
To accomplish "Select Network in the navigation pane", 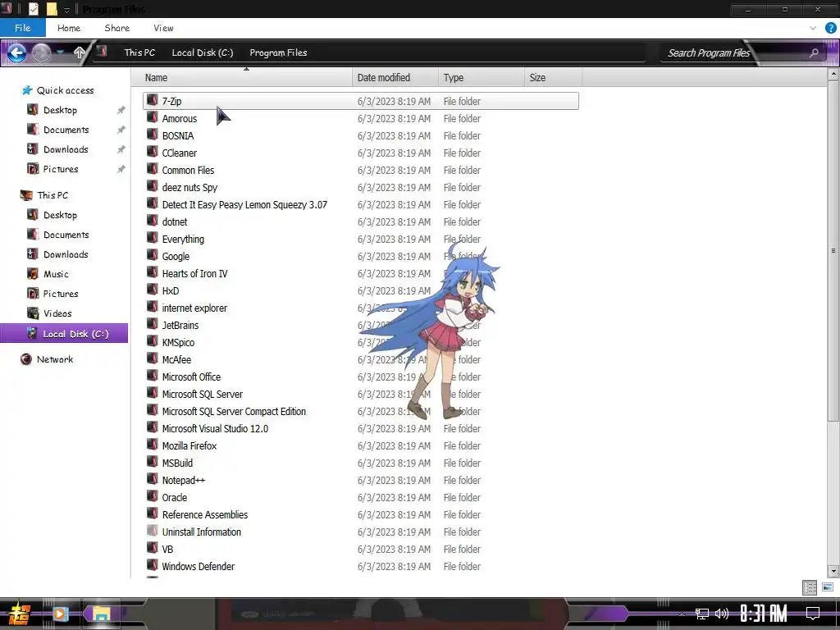I will (x=55, y=359).
